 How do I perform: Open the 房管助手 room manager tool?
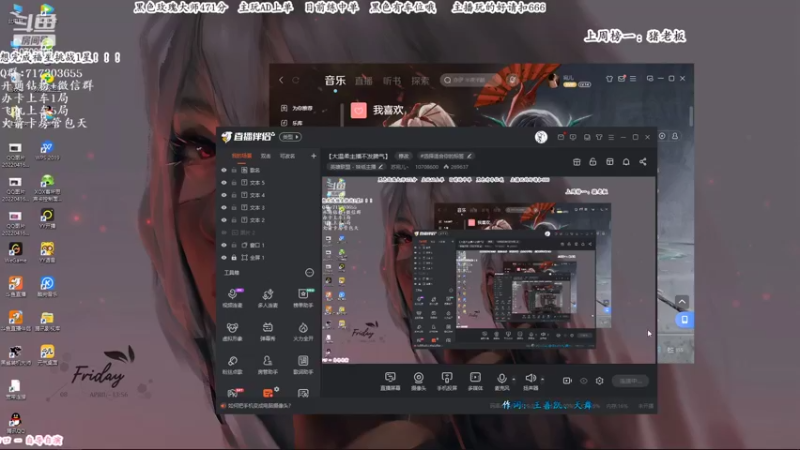click(267, 365)
